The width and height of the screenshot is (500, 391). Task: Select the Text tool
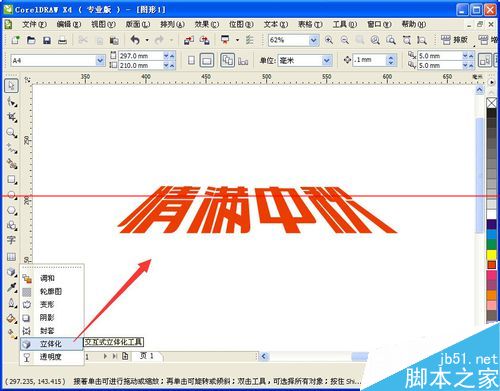tap(11, 241)
